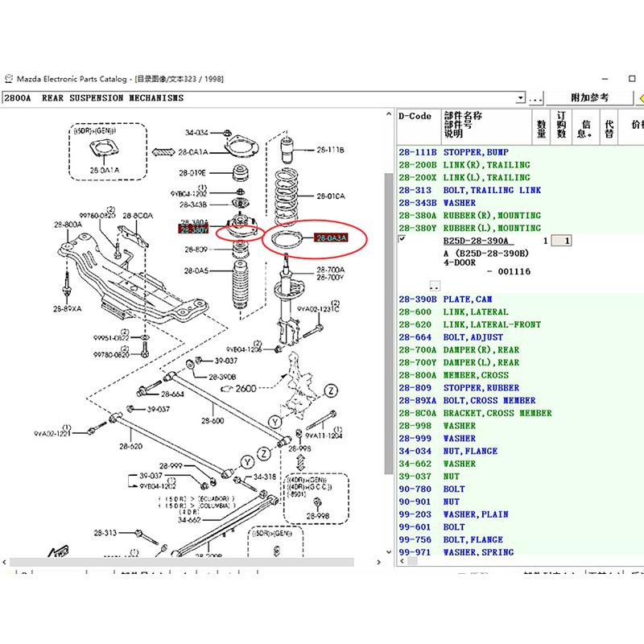Select row 28-380Y RUBBER(L), MOUNTING
This screenshot has width=644, height=644.
[x=520, y=228]
